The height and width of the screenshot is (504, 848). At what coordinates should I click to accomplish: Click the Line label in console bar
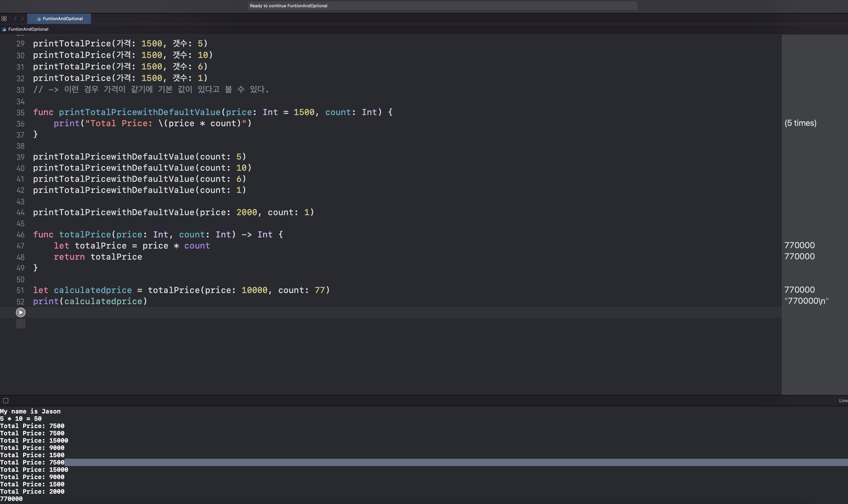843,401
